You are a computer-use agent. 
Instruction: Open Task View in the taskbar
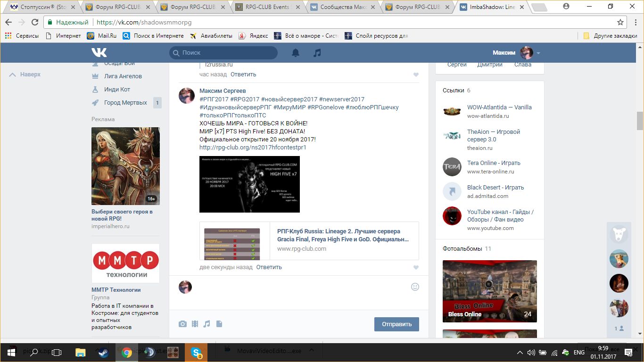[57, 352]
